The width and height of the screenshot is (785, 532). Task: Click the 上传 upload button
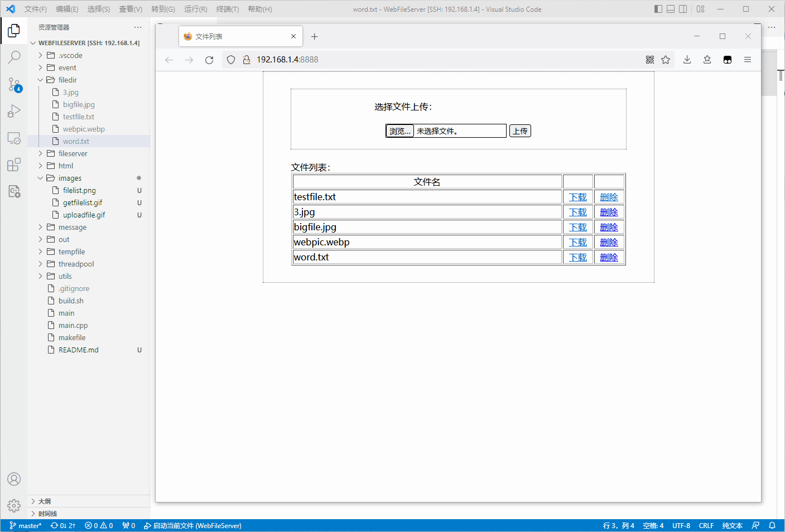coord(520,131)
